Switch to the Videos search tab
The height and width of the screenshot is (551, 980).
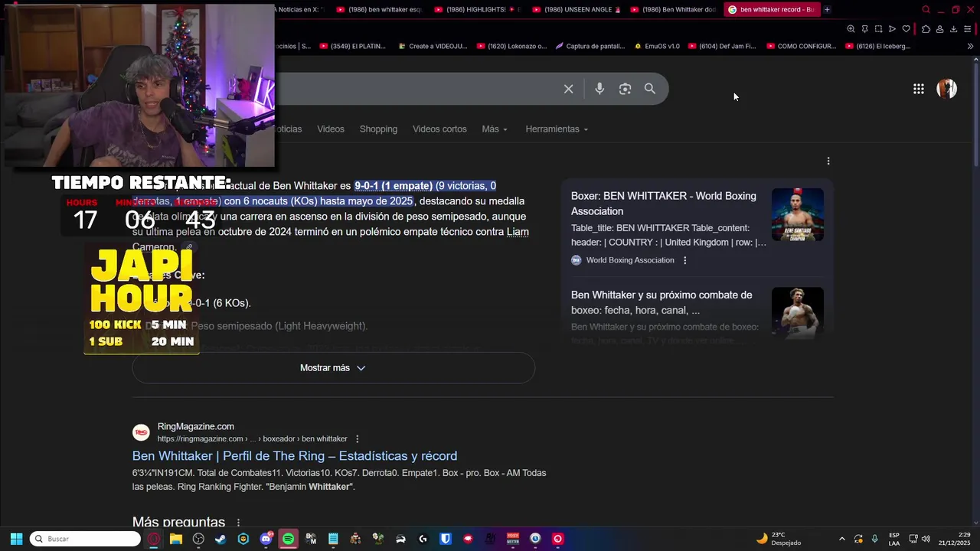click(x=331, y=129)
